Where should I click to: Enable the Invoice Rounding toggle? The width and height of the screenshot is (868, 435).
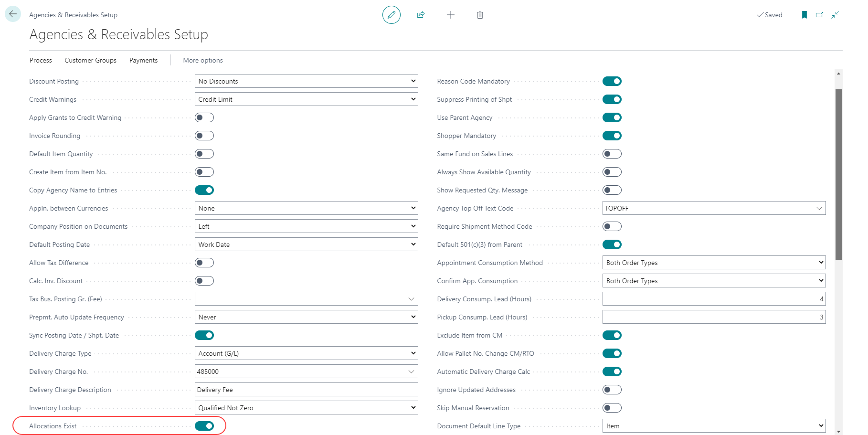204,136
